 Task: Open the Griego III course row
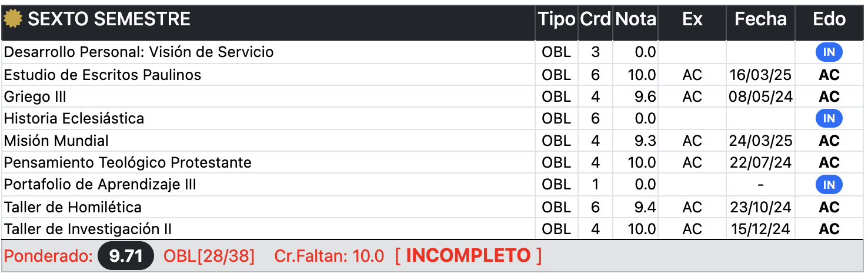[x=35, y=96]
